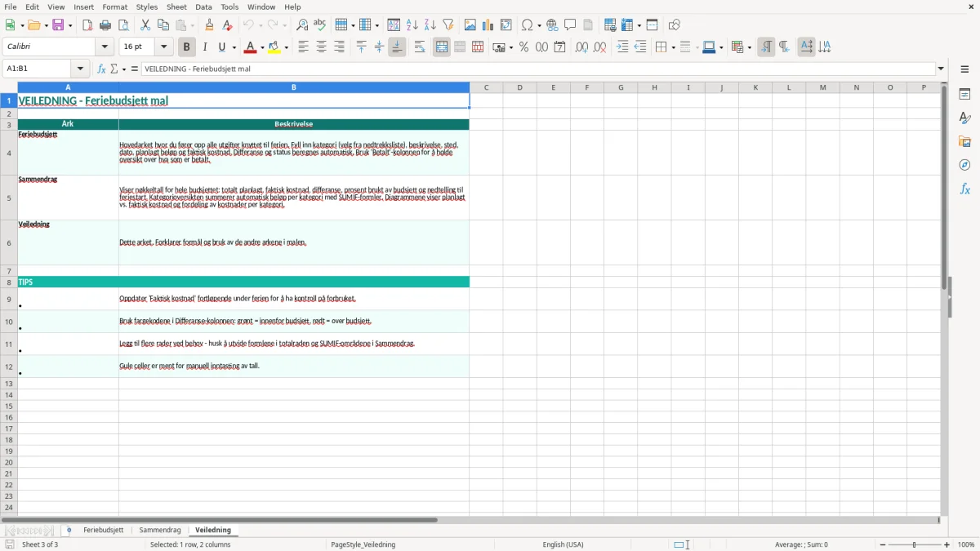Open the Tools menu
Viewport: 980px width, 551px height.
pos(229,7)
